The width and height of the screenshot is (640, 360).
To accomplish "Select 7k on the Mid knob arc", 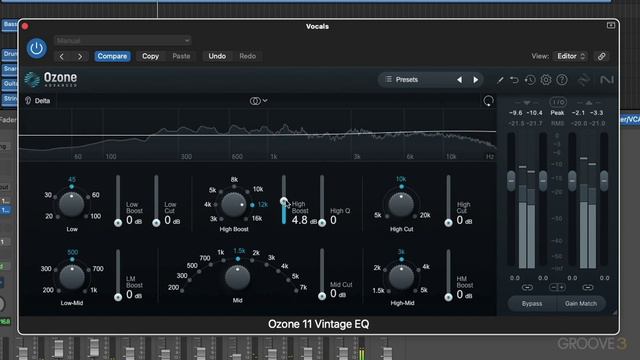I will (x=303, y=287).
